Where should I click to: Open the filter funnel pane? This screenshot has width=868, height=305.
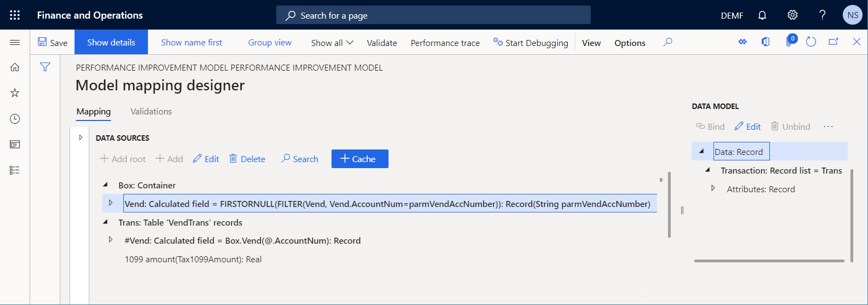[x=45, y=67]
